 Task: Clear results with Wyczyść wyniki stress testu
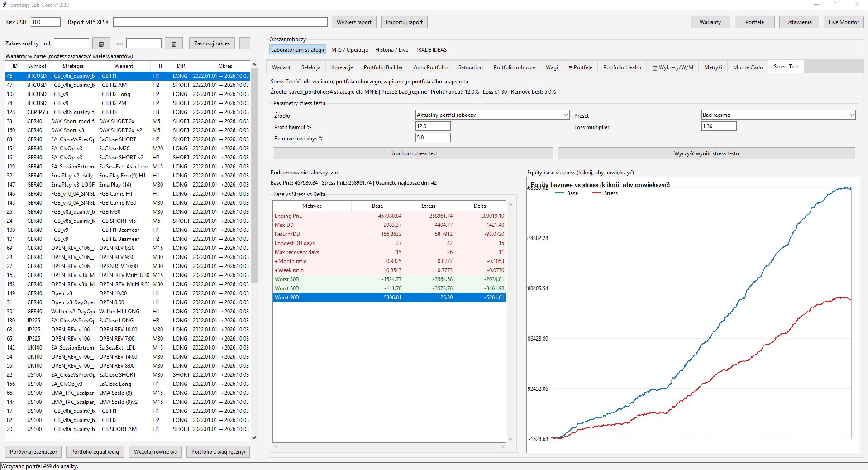point(706,153)
